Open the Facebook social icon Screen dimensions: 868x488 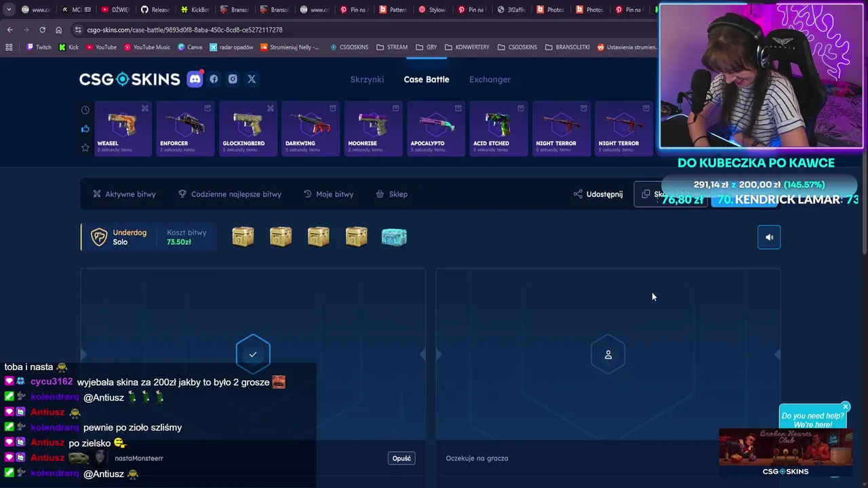tap(214, 79)
